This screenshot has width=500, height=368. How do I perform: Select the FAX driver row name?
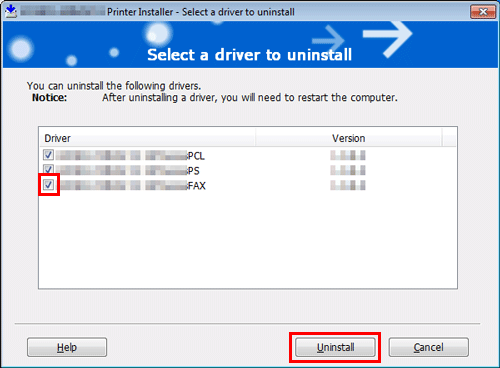[x=131, y=185]
